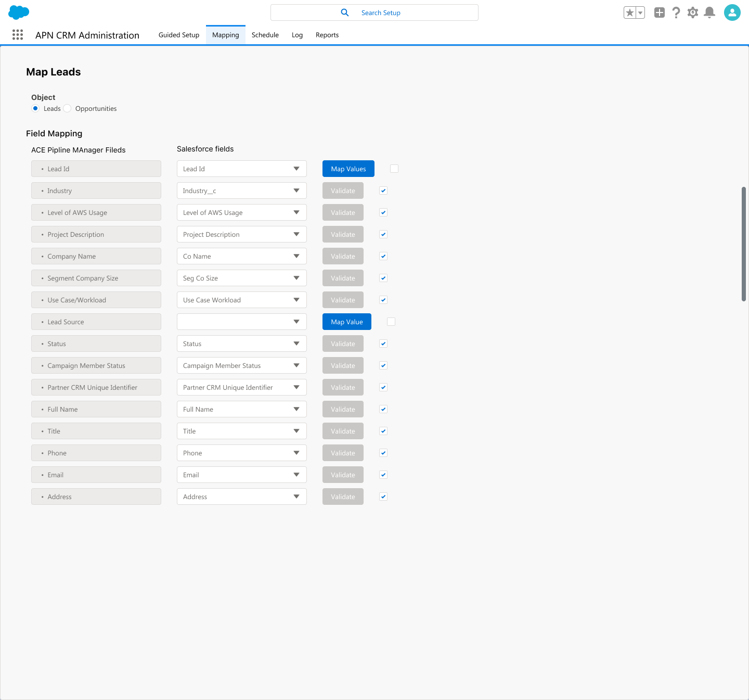Expand Use Case Workload dropdown

tap(242, 300)
